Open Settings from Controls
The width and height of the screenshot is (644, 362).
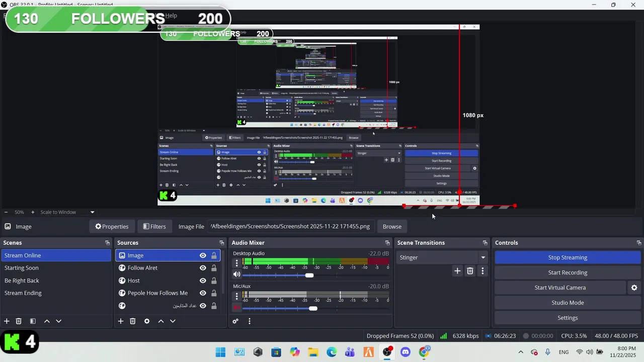568,318
